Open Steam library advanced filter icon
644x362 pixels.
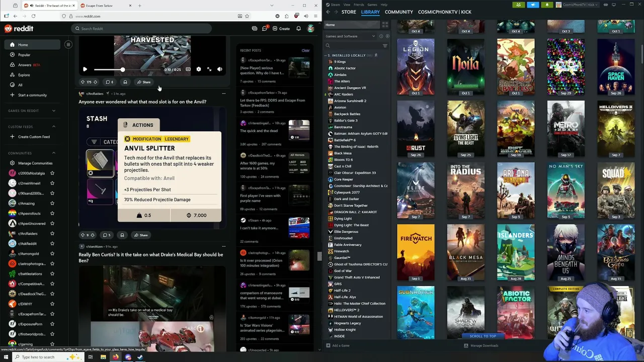385,46
